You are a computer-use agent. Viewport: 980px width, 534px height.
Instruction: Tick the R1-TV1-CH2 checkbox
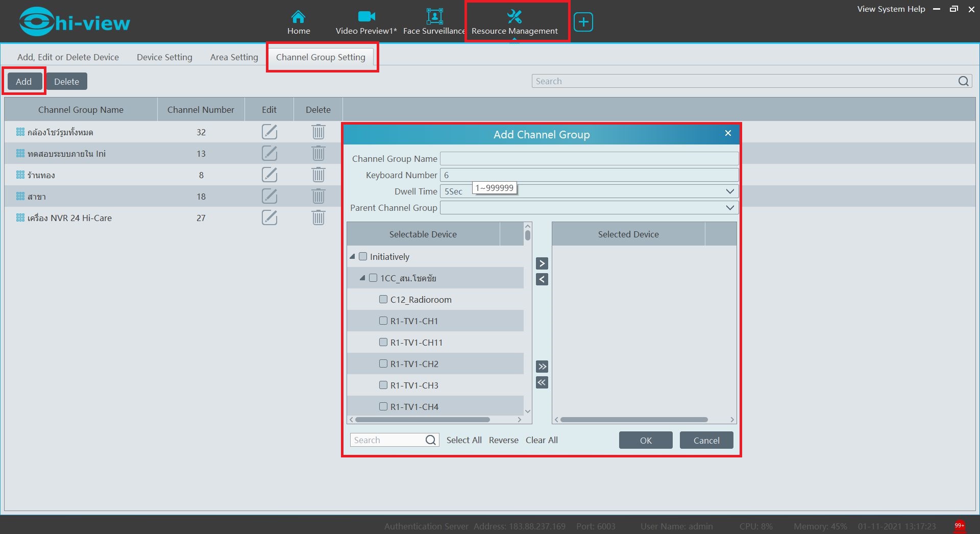pyautogui.click(x=383, y=364)
